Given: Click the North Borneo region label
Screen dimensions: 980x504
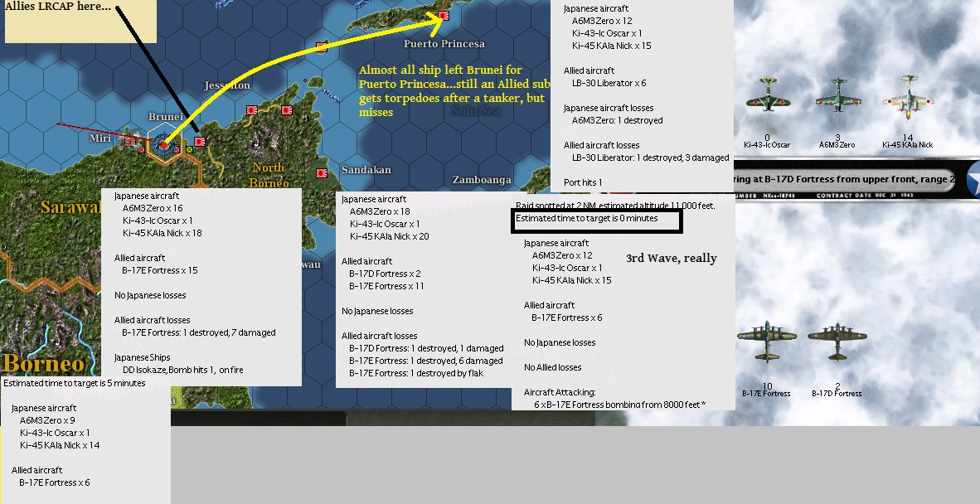Looking at the screenshot, I should (x=269, y=175).
